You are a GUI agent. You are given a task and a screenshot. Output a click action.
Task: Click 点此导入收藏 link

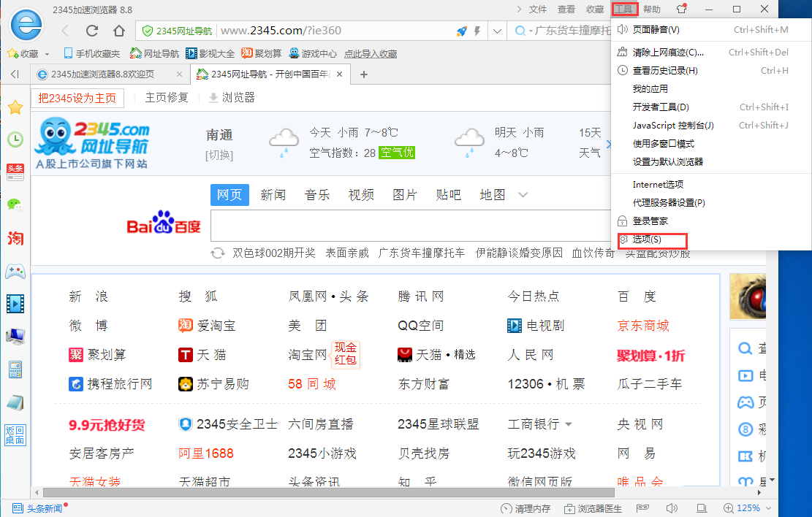pos(371,54)
